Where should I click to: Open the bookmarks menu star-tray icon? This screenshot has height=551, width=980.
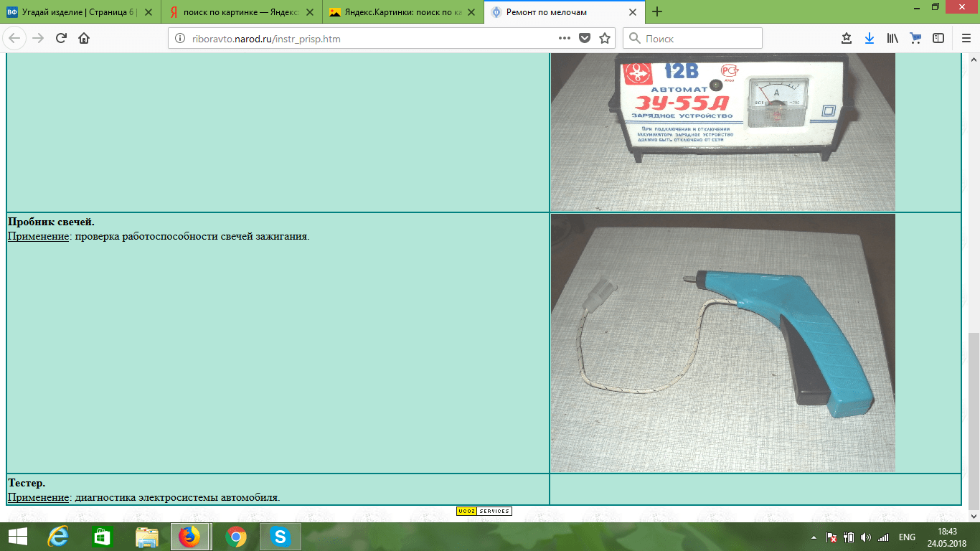[x=847, y=39]
